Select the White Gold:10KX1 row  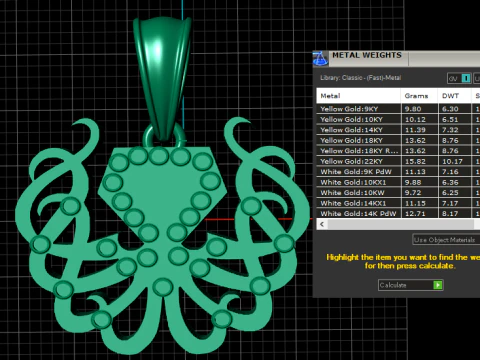click(x=398, y=182)
